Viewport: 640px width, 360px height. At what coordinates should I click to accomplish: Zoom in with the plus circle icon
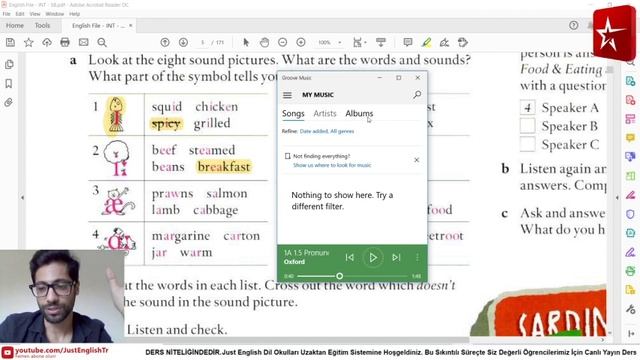pyautogui.click(x=301, y=42)
